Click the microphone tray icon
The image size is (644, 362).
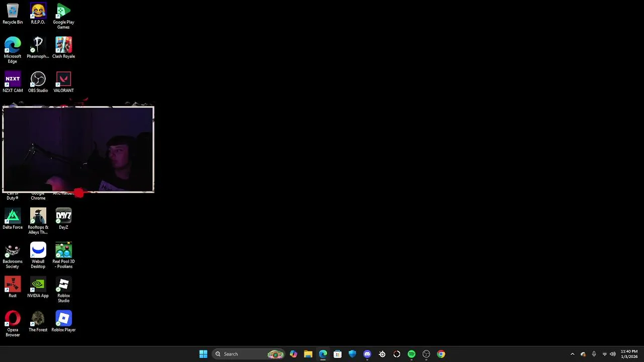pyautogui.click(x=594, y=354)
